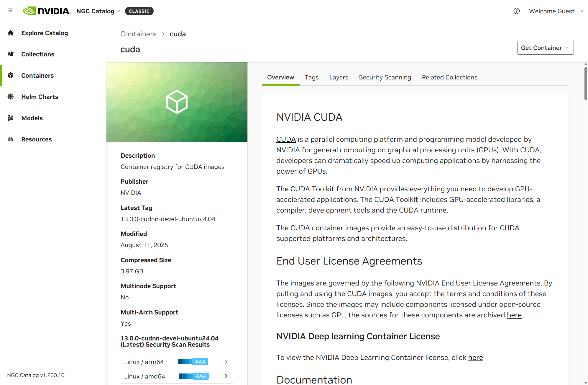This screenshot has height=385, width=588.
Task: Open the Get Container dropdown
Action: click(545, 48)
